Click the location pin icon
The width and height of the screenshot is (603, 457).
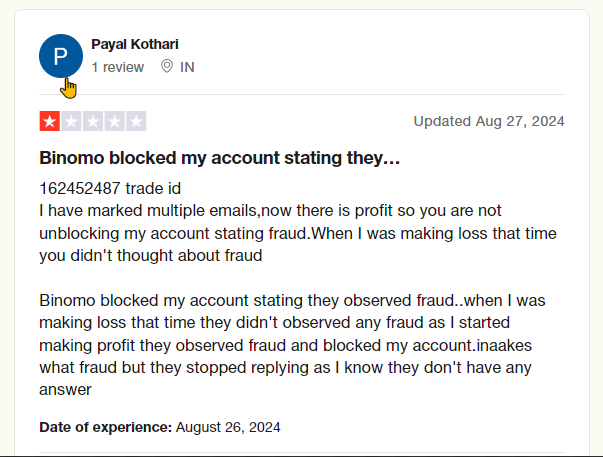[167, 67]
